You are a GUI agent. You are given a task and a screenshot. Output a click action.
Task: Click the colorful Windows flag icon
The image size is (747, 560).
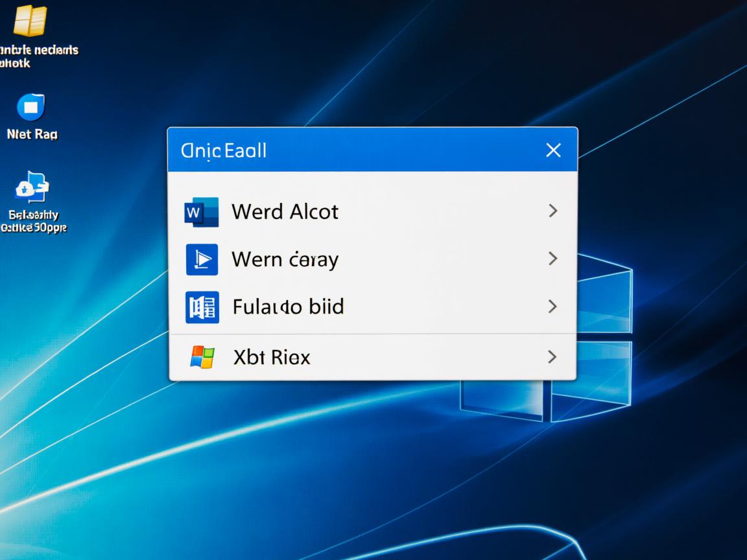202,357
